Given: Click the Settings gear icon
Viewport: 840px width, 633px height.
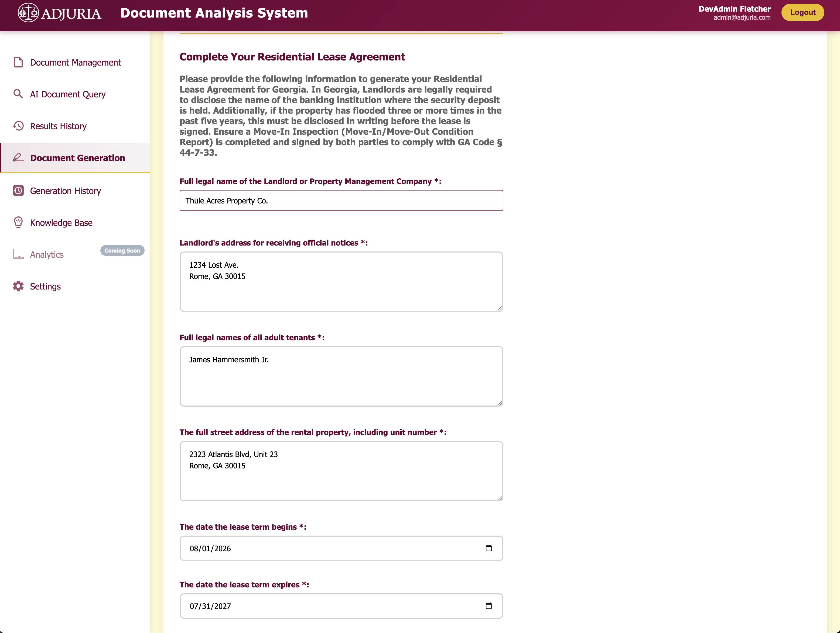Looking at the screenshot, I should (x=18, y=286).
